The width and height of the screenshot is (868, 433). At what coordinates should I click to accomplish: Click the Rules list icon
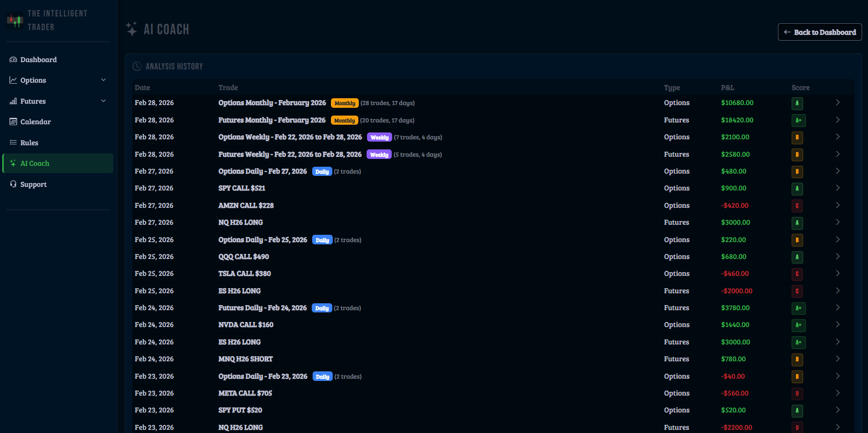click(x=13, y=143)
